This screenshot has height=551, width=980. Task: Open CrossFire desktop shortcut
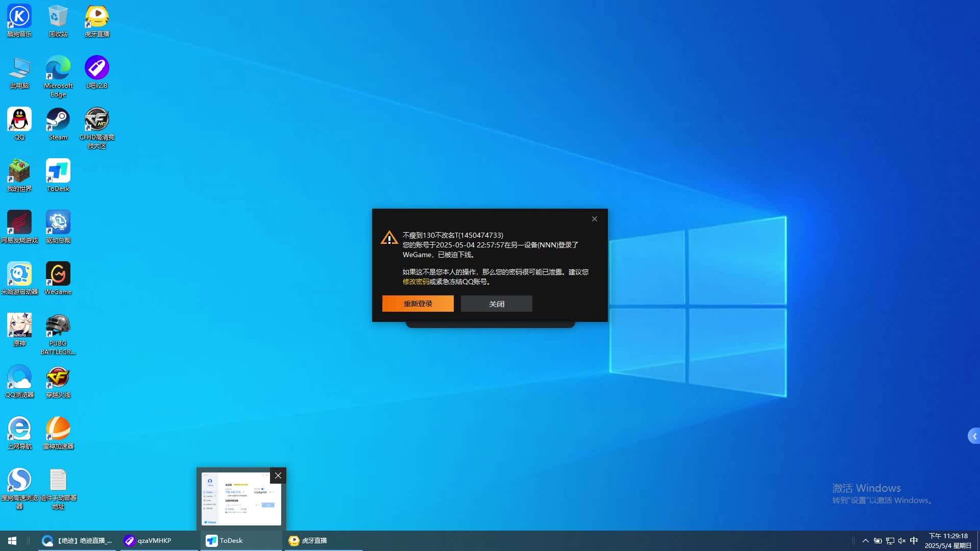click(x=58, y=382)
